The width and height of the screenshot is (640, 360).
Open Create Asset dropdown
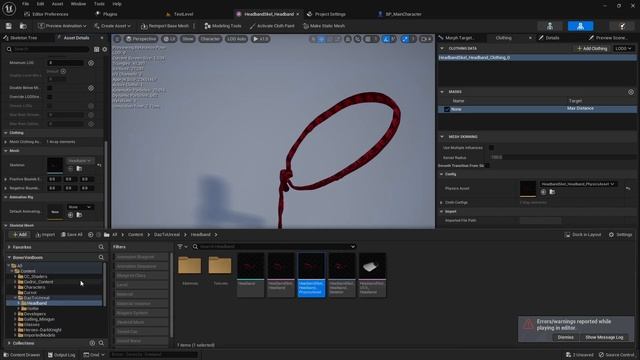tap(112, 26)
